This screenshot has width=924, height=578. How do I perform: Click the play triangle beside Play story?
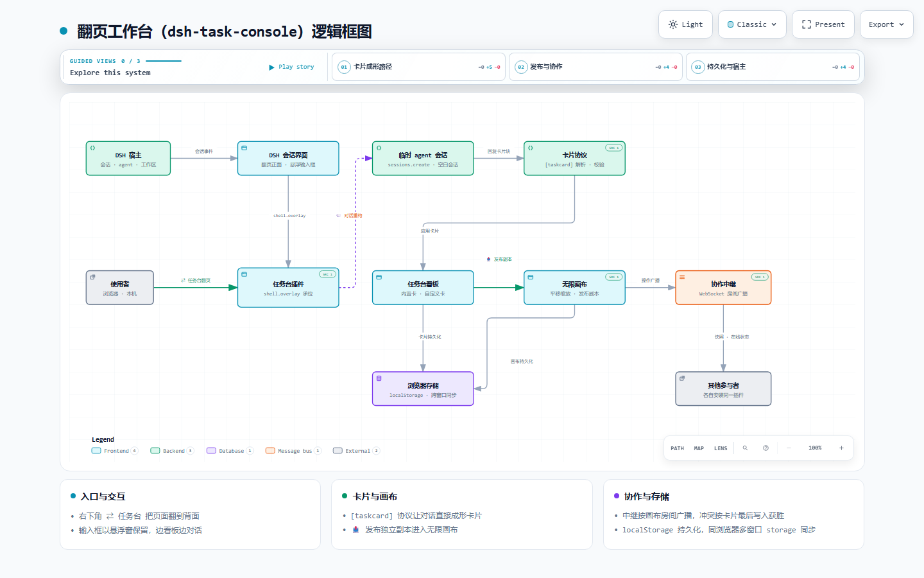[271, 67]
